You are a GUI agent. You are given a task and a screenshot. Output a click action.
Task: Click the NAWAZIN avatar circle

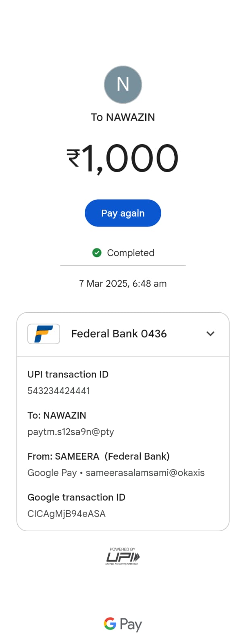[123, 85]
